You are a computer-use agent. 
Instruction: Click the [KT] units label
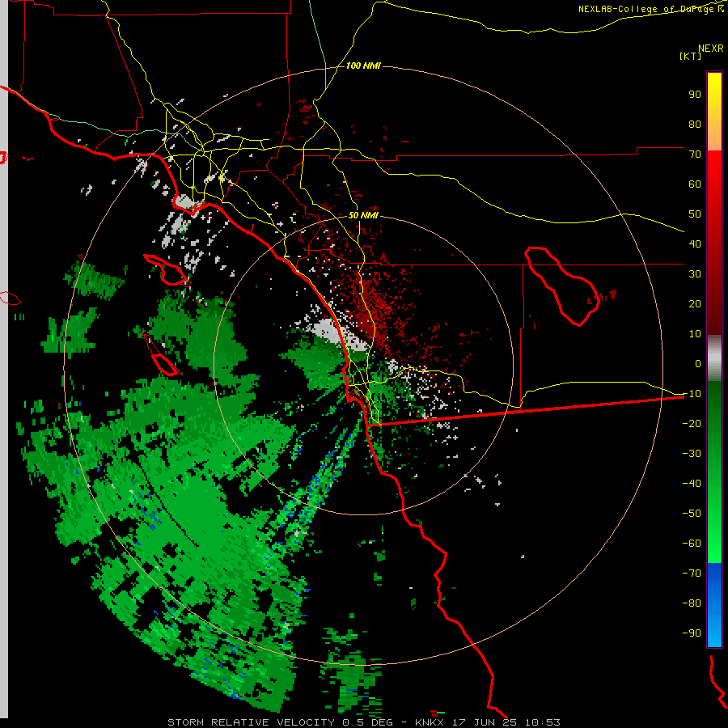point(691,56)
